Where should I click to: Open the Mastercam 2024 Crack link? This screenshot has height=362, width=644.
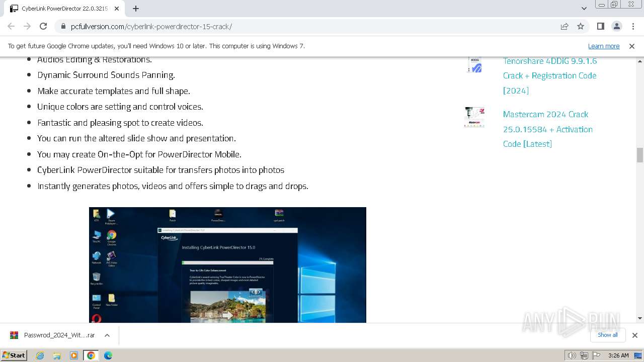click(548, 129)
